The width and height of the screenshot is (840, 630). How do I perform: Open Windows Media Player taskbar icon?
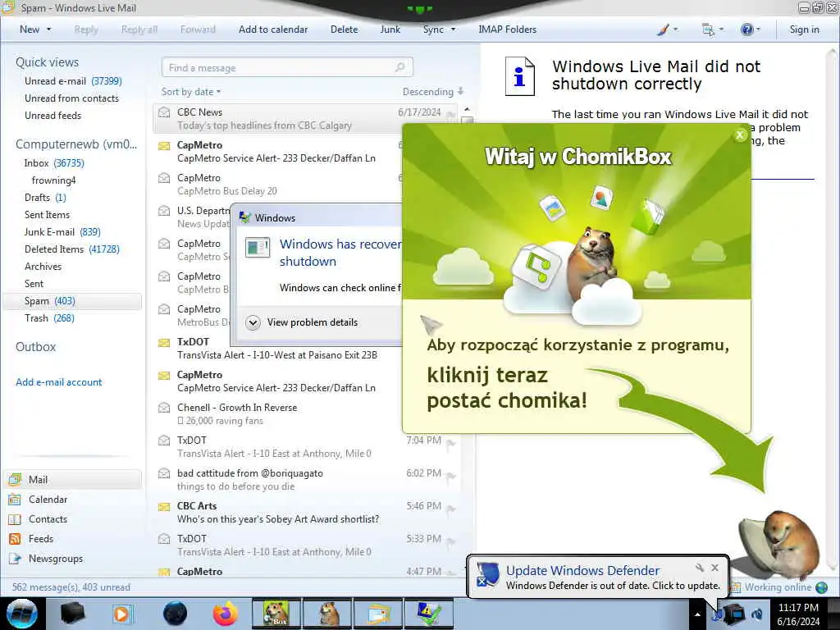pyautogui.click(x=121, y=614)
